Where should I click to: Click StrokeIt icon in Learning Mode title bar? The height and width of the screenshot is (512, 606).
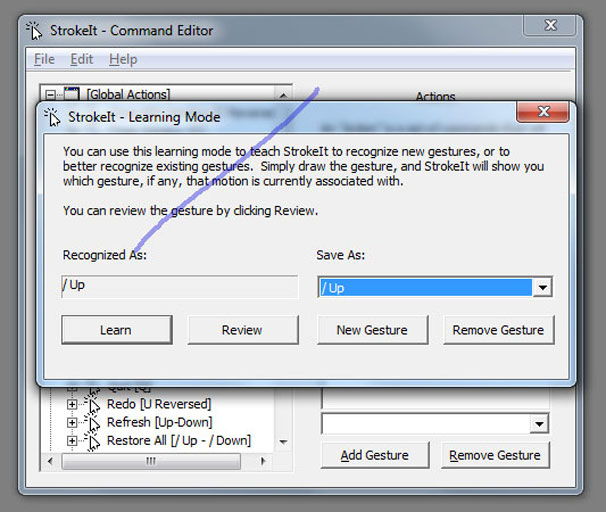(52, 117)
